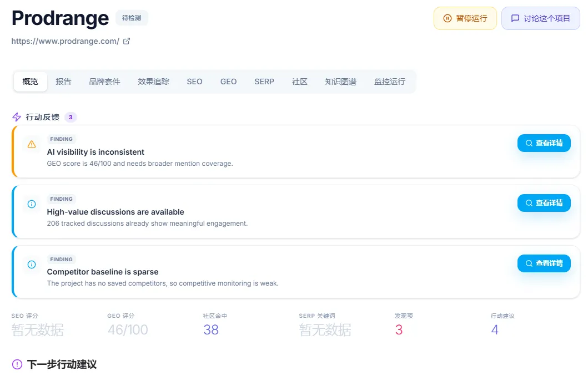This screenshot has height=376, width=588.
Task: Open 查看详情 for the AI visibility finding
Action: click(544, 143)
